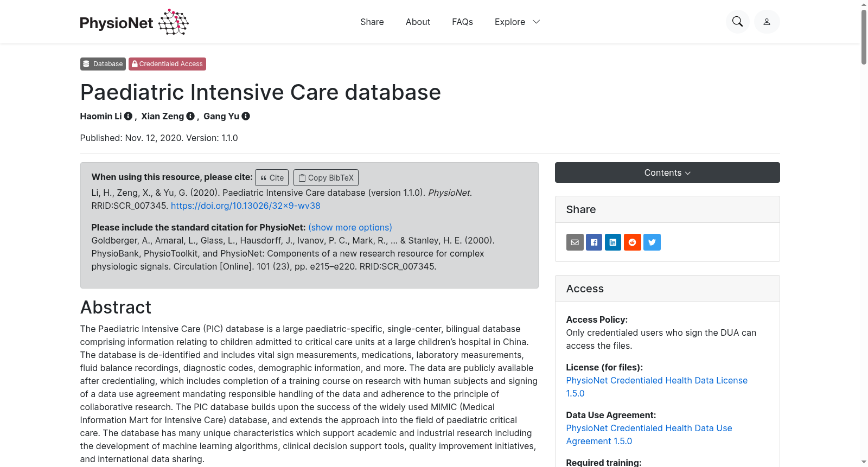
Task: Click the 'When using this resource, please cite:' label
Action: [172, 177]
